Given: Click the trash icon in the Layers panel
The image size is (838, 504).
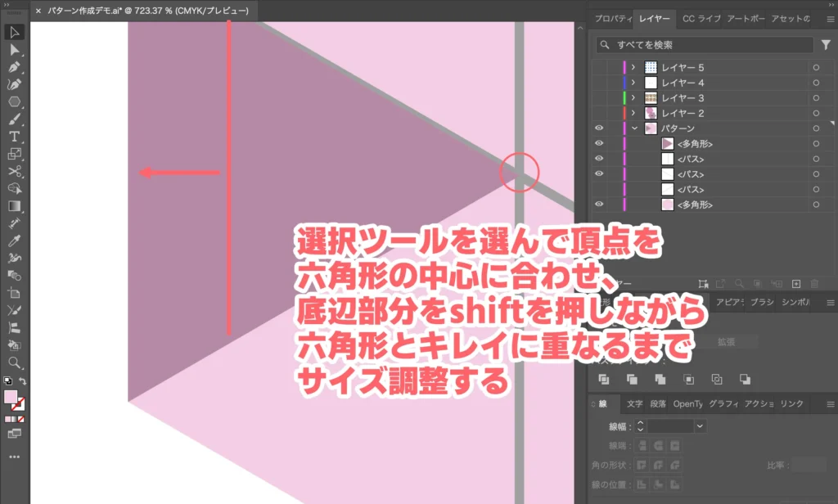Looking at the screenshot, I should (814, 284).
